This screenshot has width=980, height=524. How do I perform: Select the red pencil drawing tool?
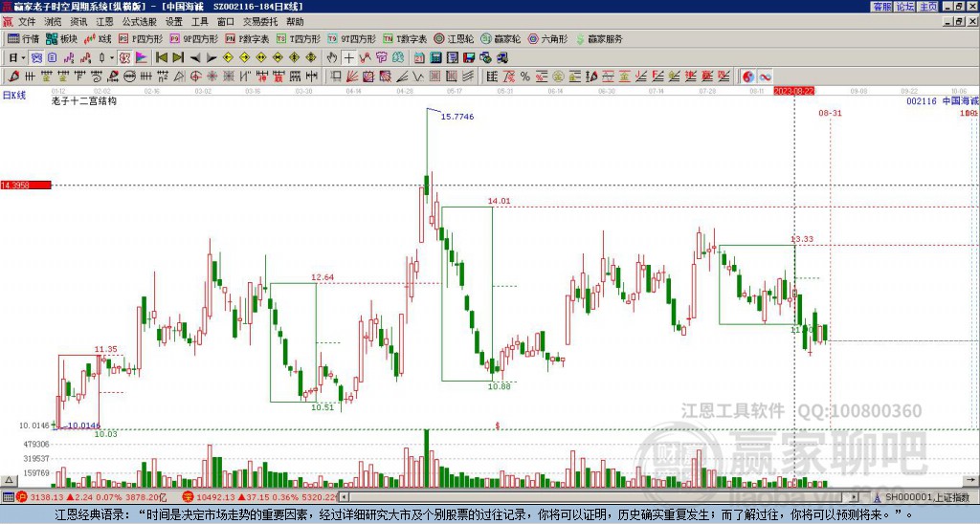click(13, 76)
